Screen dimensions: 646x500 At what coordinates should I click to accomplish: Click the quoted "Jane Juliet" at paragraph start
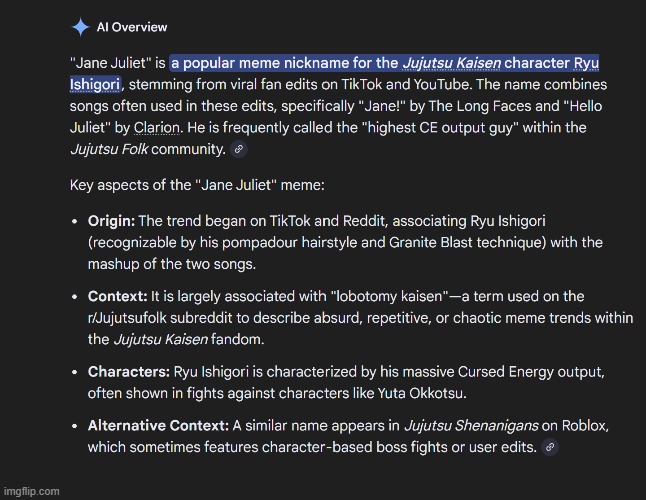tap(109, 64)
